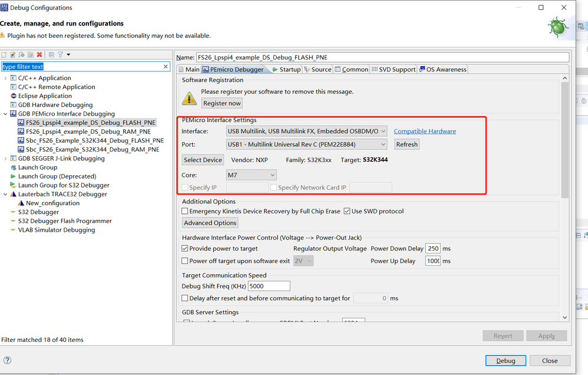Clear the filter text box
588x375 pixels.
[x=166, y=67]
